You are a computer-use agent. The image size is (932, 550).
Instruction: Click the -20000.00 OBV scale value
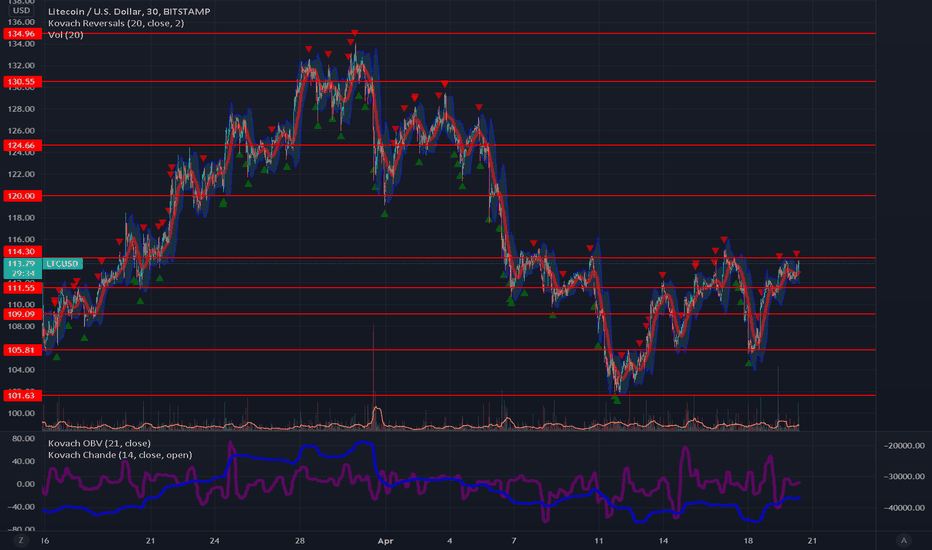904,445
